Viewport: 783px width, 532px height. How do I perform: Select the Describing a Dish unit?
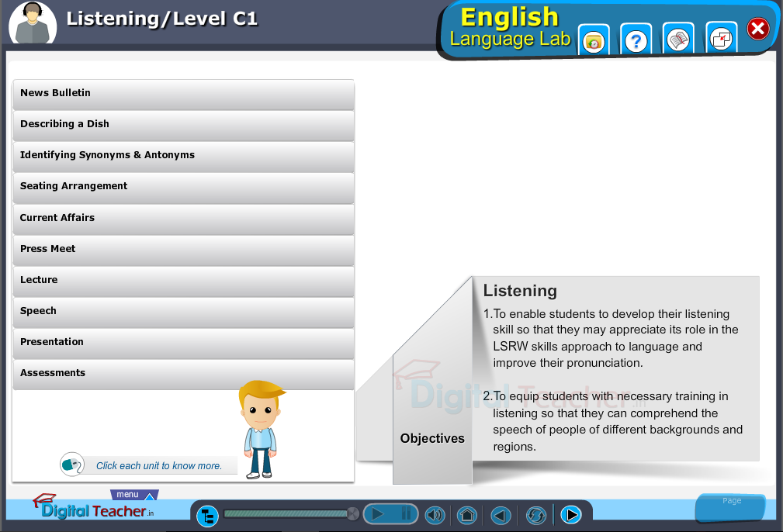pyautogui.click(x=183, y=125)
